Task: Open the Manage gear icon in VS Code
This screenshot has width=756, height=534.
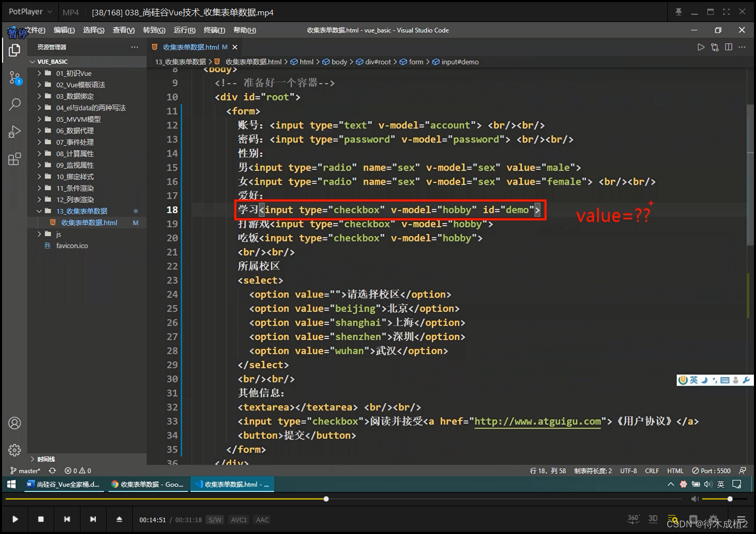Action: coord(14,450)
